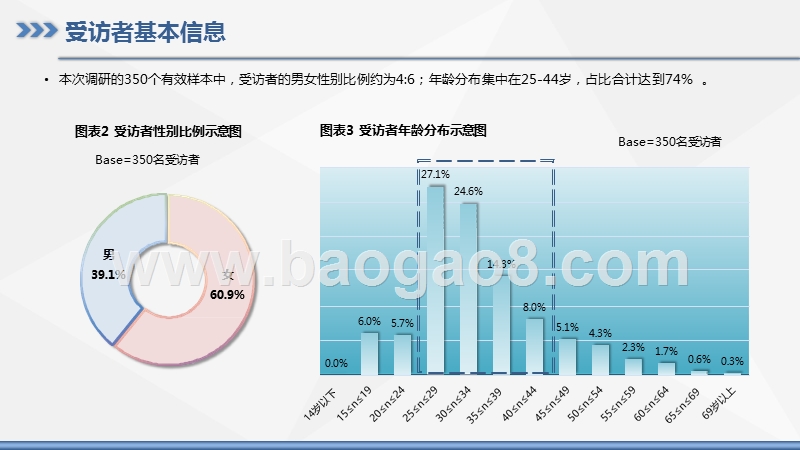Select the 24.6% data label
800x450 pixels.
point(468,191)
